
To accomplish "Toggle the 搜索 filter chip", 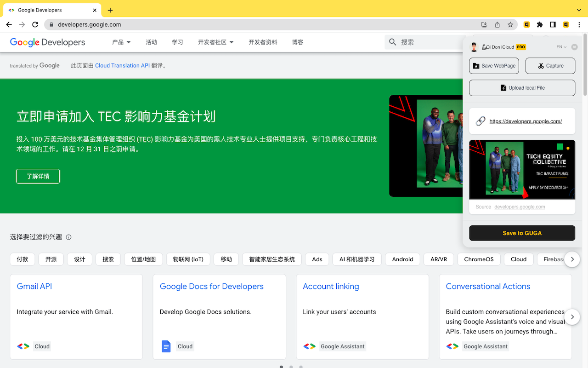I will (x=108, y=259).
